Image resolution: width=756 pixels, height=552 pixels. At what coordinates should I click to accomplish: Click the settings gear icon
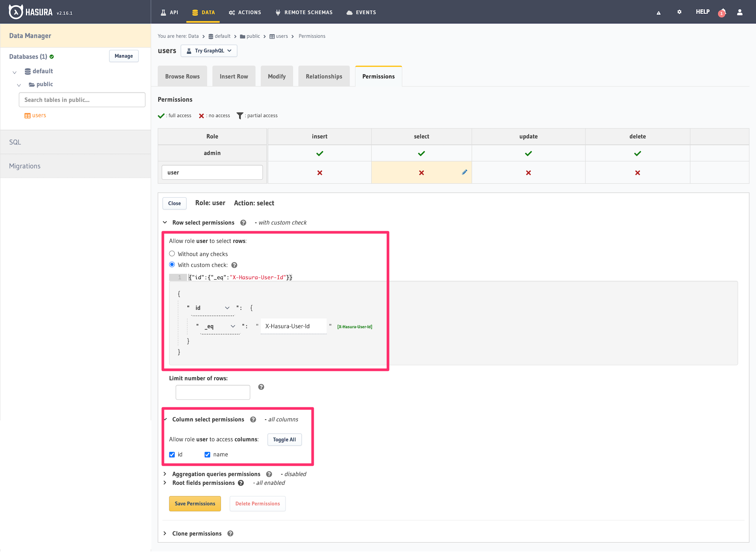(679, 11)
